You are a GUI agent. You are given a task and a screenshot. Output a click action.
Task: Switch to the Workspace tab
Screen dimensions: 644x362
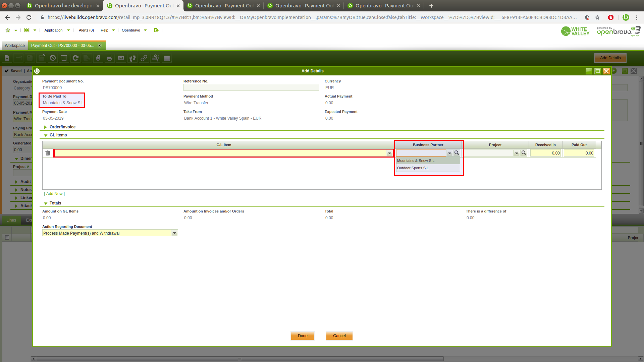click(x=14, y=46)
